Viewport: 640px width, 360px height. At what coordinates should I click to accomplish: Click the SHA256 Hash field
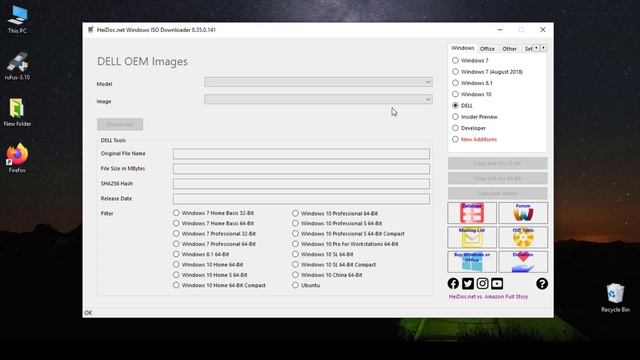(301, 184)
